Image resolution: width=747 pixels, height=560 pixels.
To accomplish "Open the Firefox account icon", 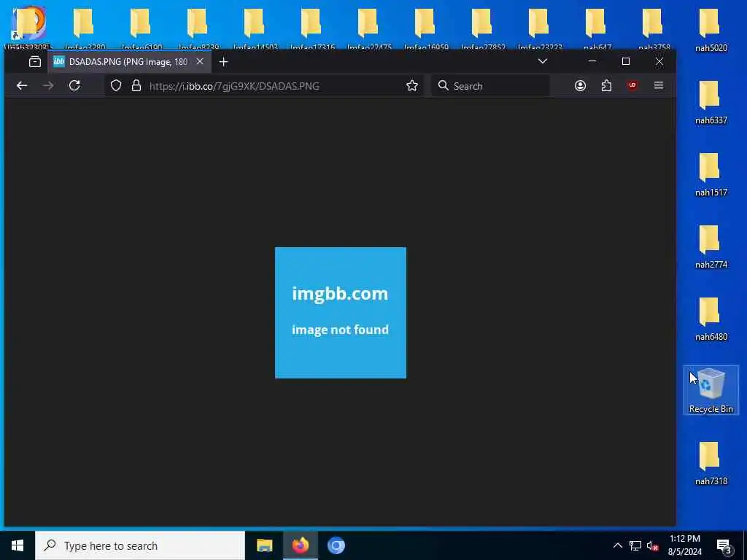I will tap(580, 86).
